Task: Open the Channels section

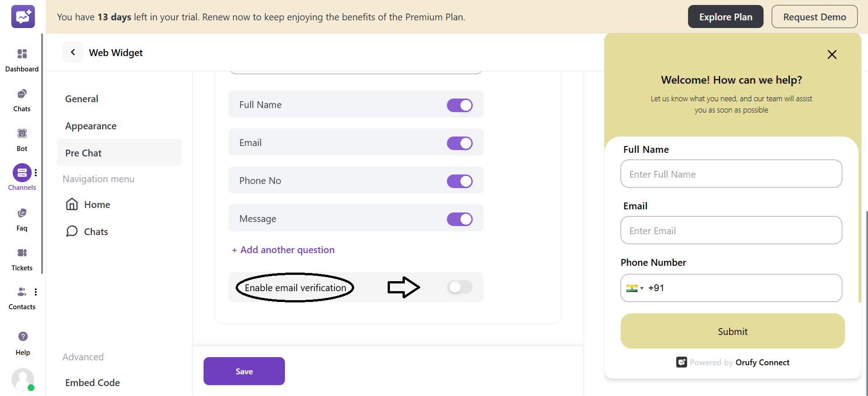Action: tap(22, 177)
